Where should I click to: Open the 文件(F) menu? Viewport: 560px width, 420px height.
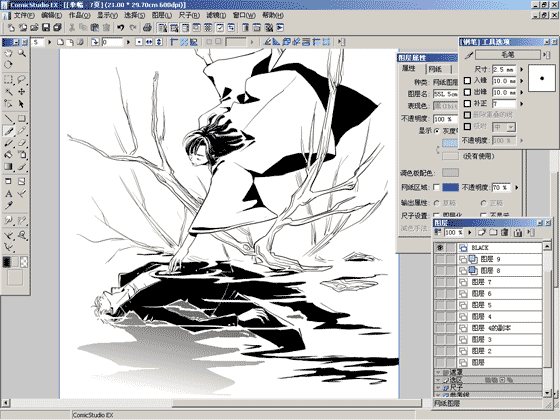click(x=24, y=15)
